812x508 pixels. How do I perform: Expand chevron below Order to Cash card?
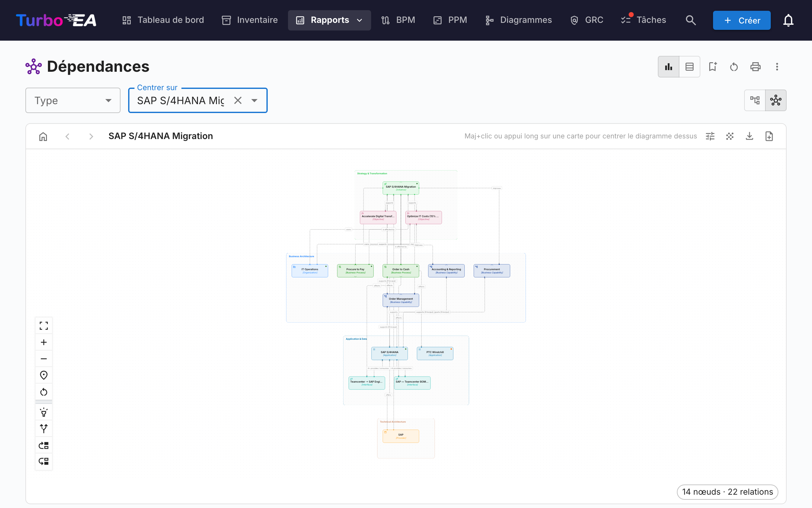click(x=401, y=277)
